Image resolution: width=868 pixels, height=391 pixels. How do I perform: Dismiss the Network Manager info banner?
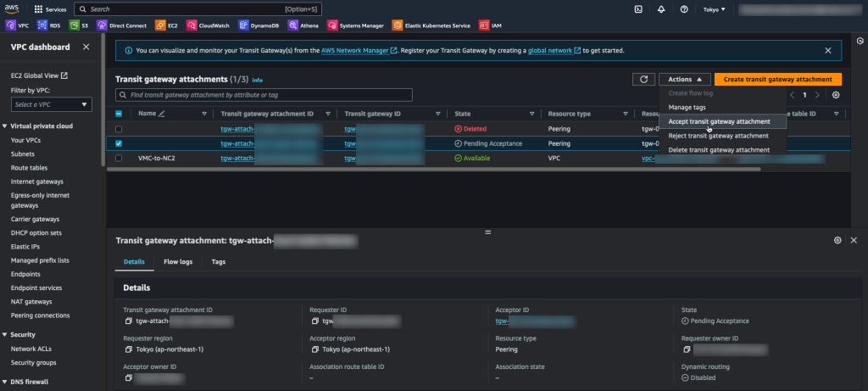828,50
